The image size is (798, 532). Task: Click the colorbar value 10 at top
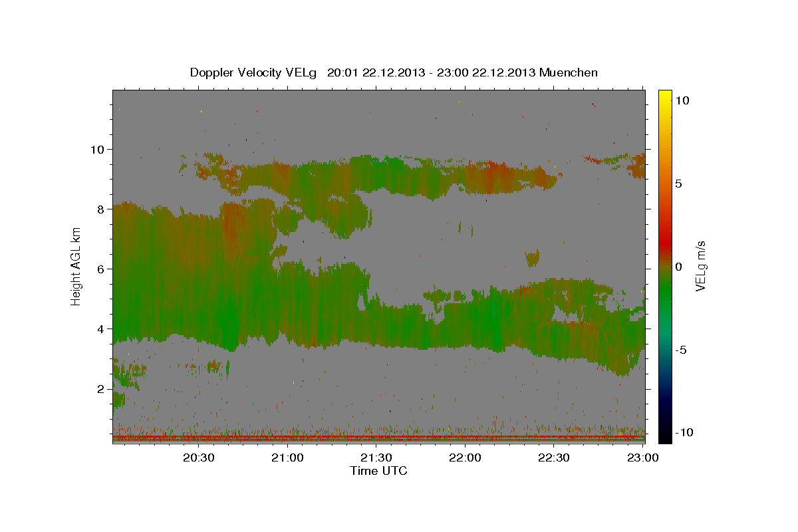(x=681, y=100)
